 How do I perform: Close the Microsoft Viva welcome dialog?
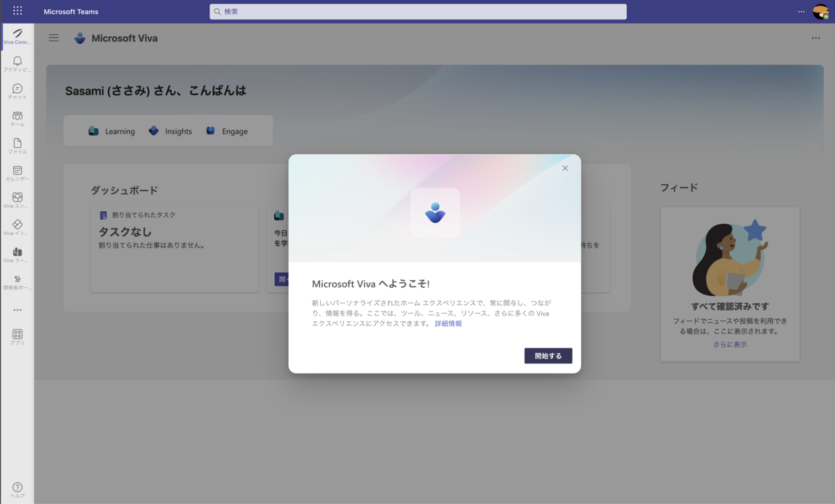click(x=565, y=168)
